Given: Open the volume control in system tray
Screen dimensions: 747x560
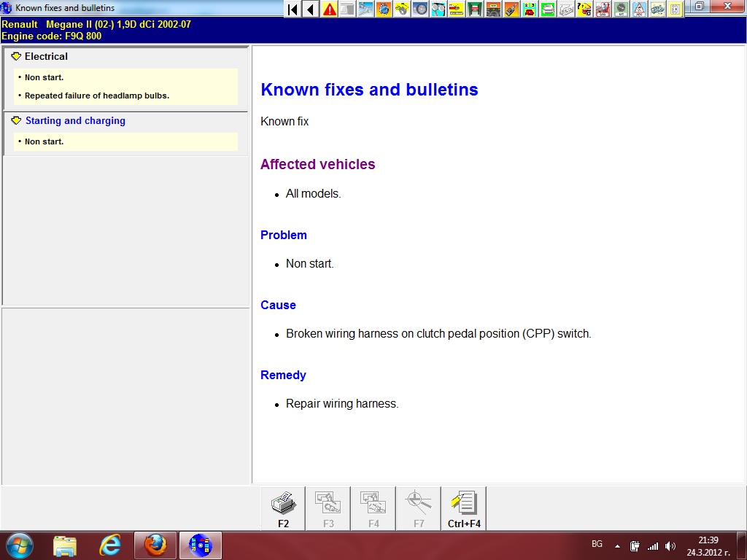Looking at the screenshot, I should pyautogui.click(x=670, y=545).
